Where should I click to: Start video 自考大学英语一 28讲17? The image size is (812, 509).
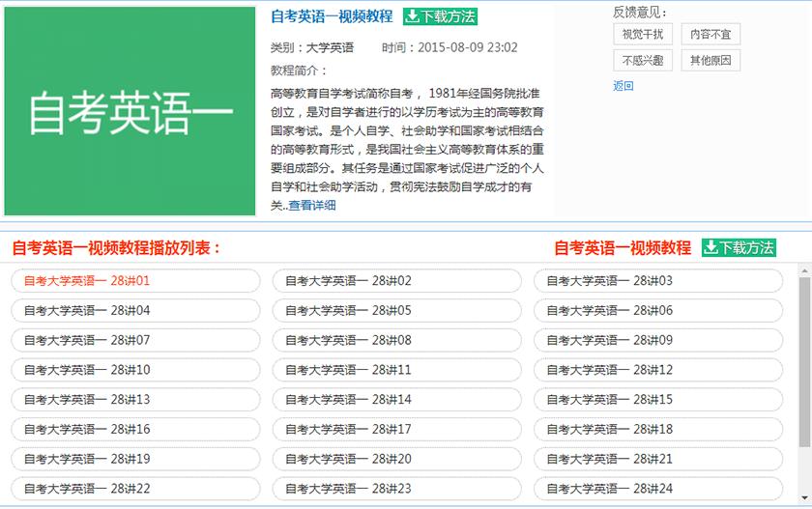point(397,430)
